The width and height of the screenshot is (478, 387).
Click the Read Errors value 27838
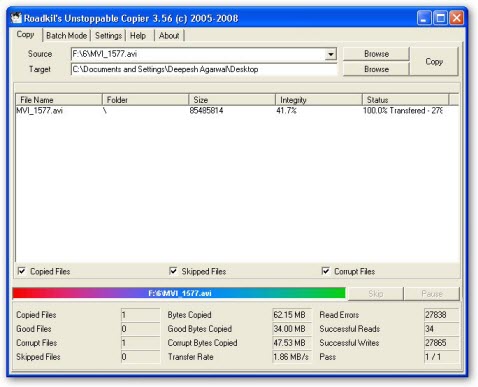pyautogui.click(x=441, y=315)
